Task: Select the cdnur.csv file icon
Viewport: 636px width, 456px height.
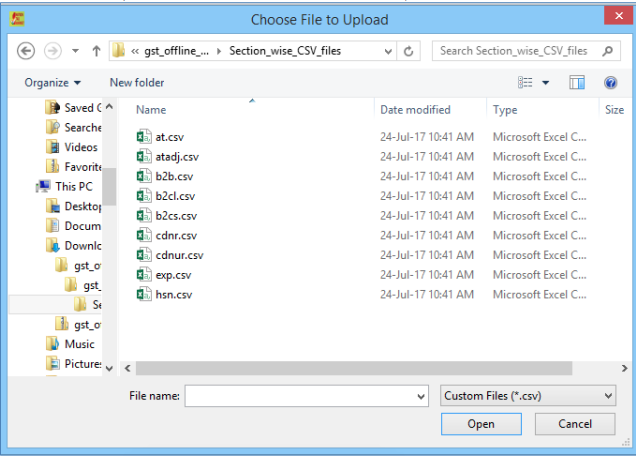Action: click(x=144, y=255)
